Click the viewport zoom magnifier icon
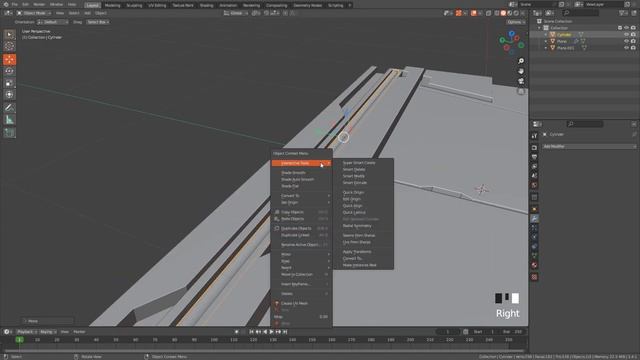The width and height of the screenshot is (640, 360). click(521, 61)
